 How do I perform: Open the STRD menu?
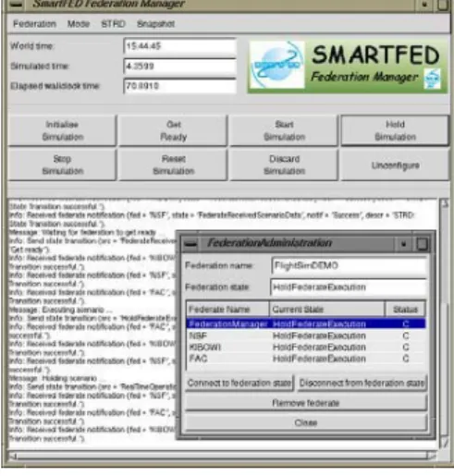pos(113,24)
